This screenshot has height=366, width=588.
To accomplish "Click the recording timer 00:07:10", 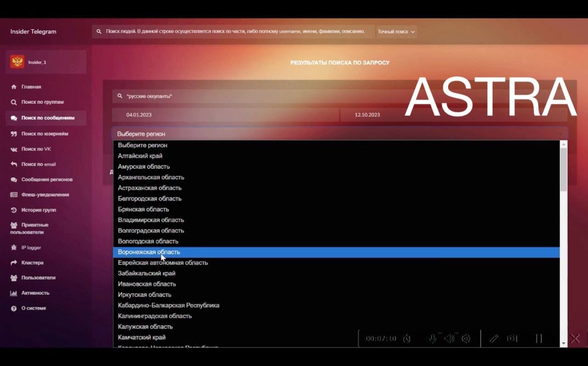I will click(381, 339).
